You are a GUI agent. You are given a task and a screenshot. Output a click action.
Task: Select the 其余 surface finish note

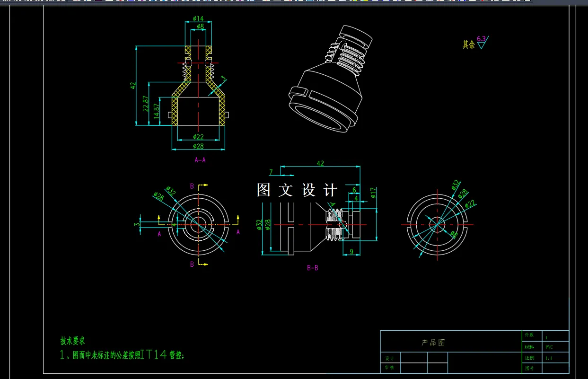468,44
